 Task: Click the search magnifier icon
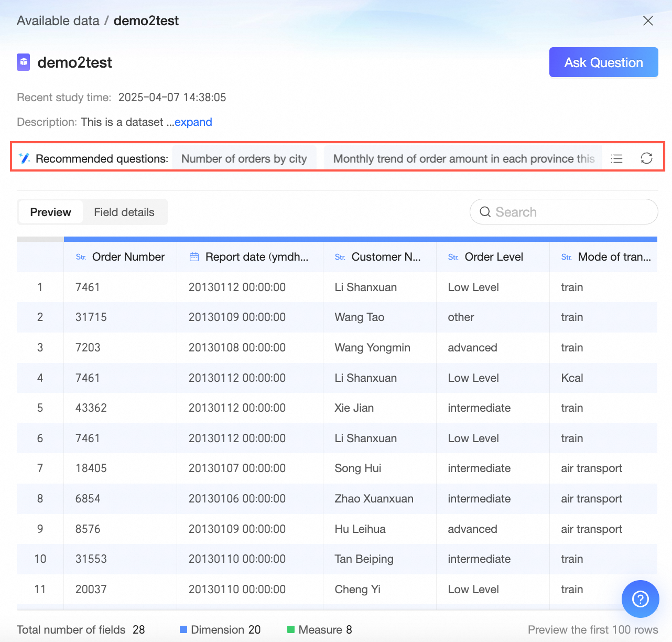[x=485, y=212]
